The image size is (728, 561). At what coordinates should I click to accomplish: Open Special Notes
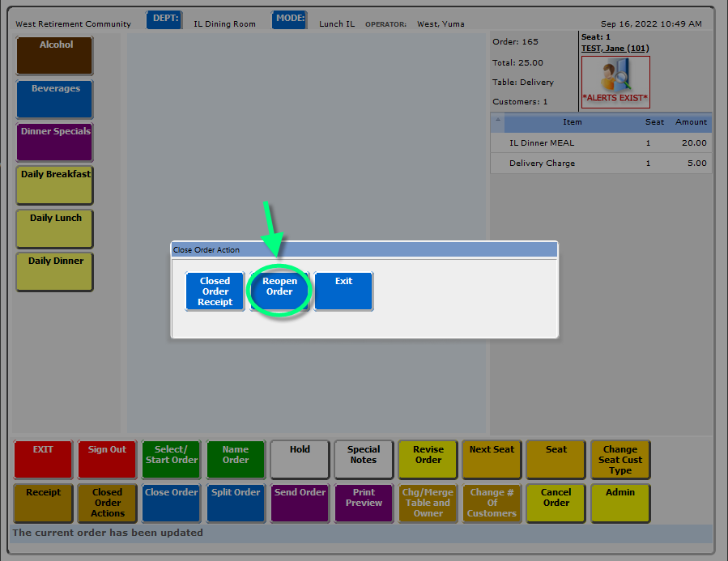[x=364, y=459]
